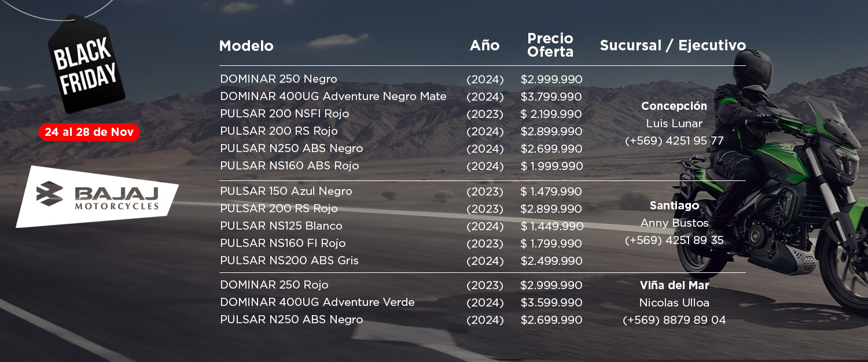Click the Concepción phone number
Viewport: 868px width, 362px height.
pyautogui.click(x=674, y=141)
